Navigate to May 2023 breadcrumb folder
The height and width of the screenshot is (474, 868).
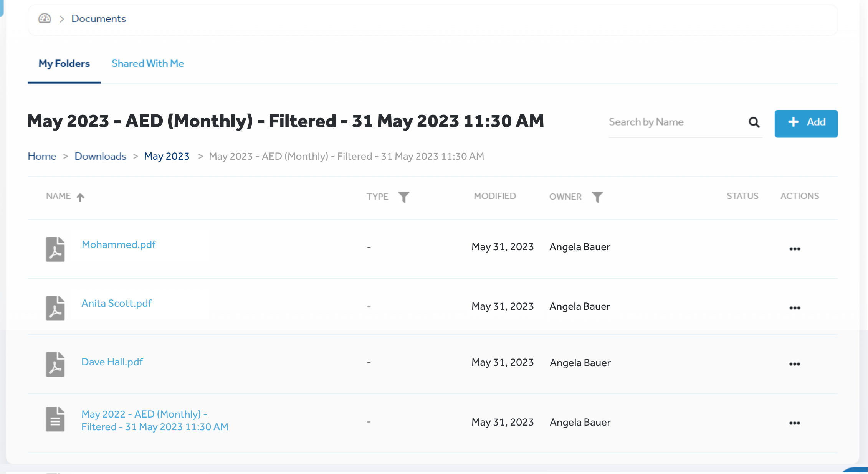[x=167, y=156]
